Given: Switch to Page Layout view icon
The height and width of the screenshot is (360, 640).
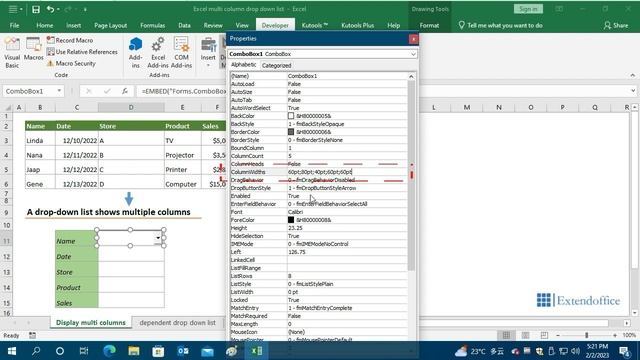Looking at the screenshot, I should (525, 335).
